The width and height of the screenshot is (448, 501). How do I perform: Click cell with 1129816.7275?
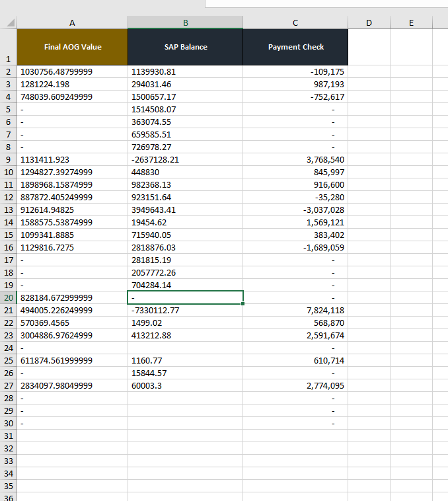pos(72,247)
